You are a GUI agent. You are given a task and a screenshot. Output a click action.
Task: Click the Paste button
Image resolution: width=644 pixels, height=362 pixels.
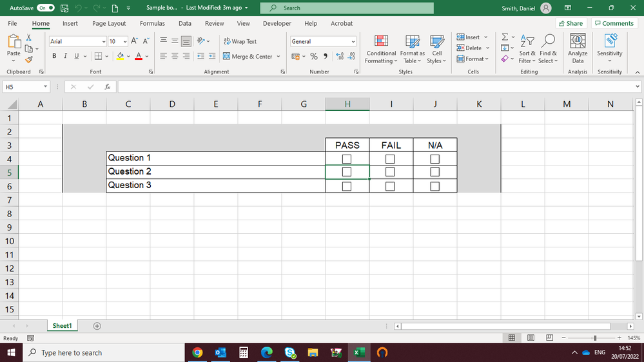14,45
